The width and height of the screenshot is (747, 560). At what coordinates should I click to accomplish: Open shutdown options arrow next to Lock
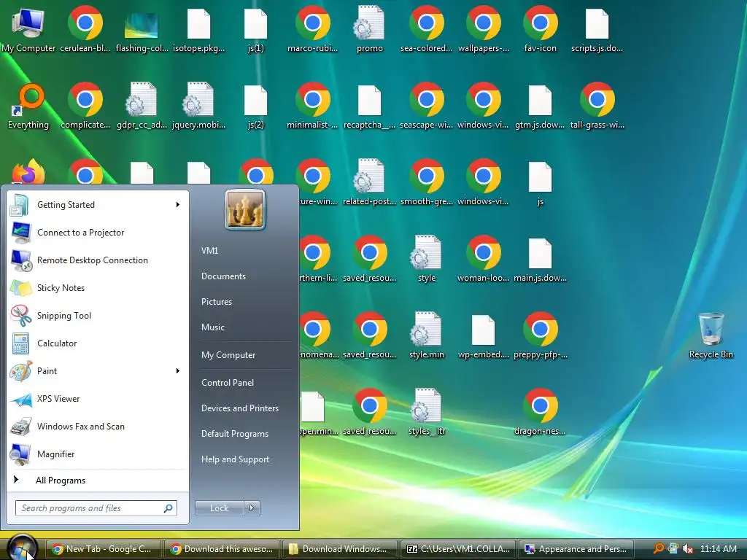(x=252, y=508)
